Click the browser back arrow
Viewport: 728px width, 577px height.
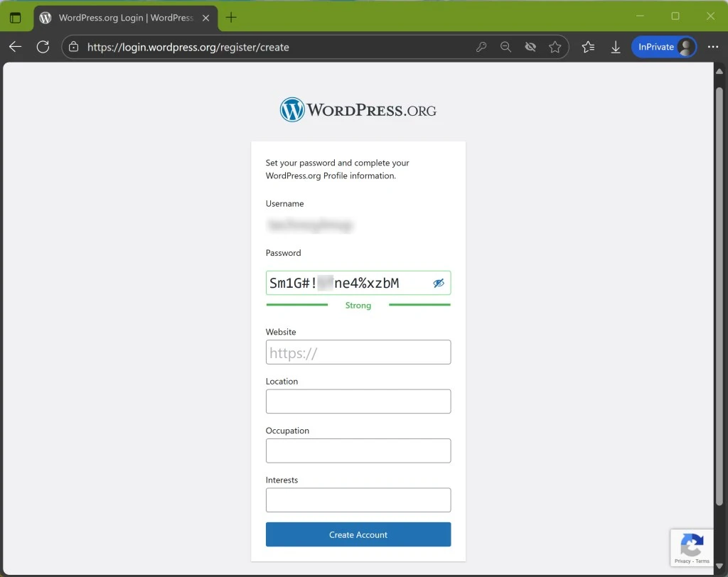pos(16,47)
